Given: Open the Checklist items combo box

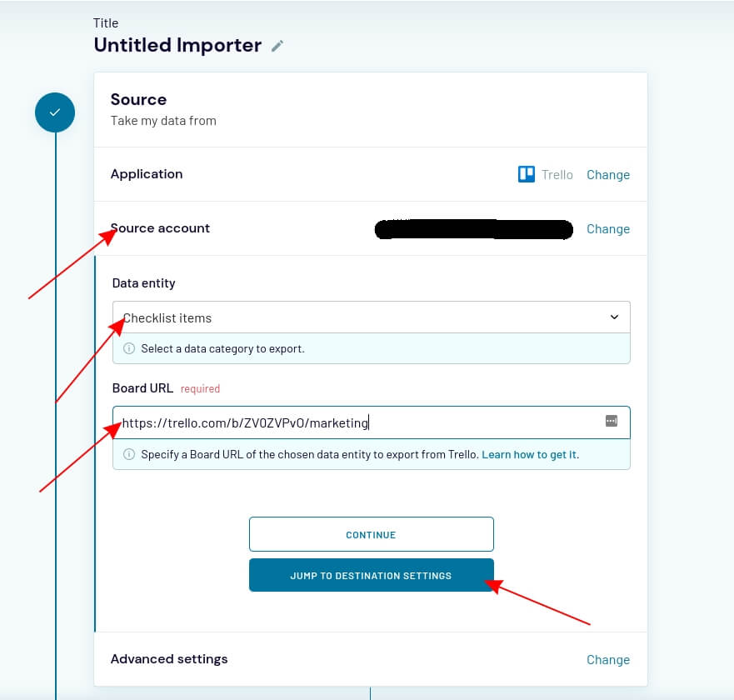Looking at the screenshot, I should pos(367,317).
